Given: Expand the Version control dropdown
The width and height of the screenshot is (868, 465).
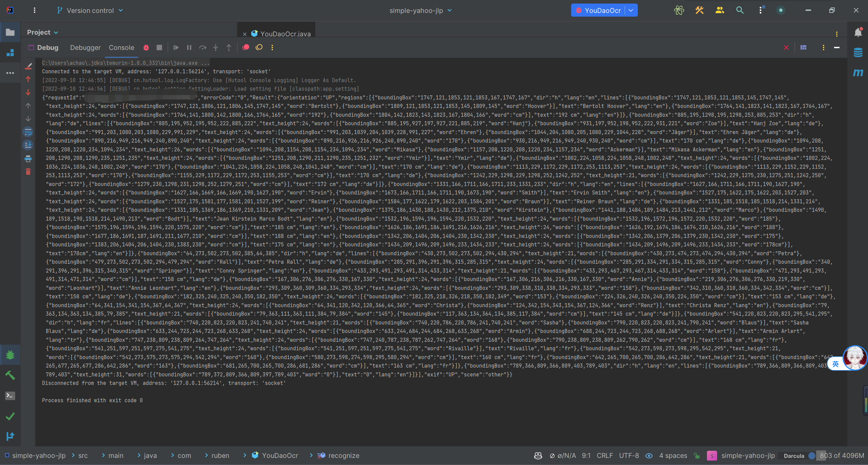Looking at the screenshot, I should (90, 11).
